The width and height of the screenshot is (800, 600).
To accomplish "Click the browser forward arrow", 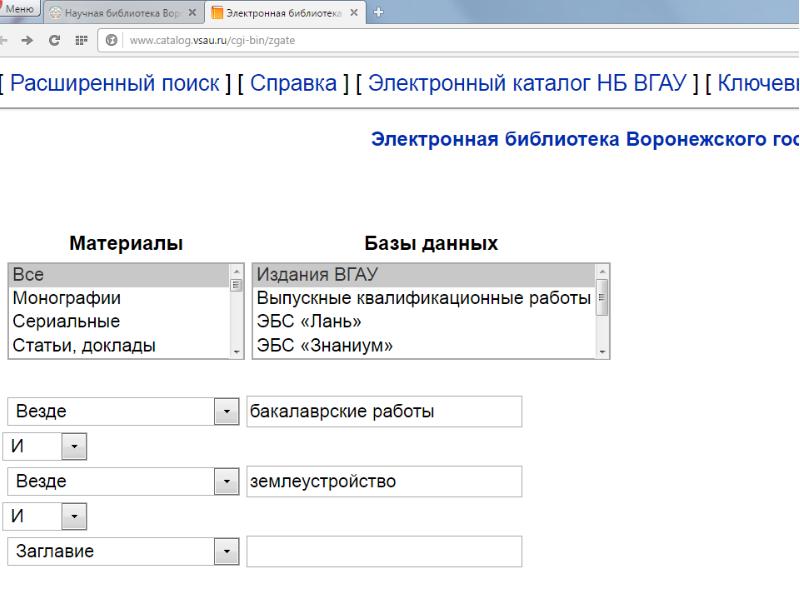I will click(27, 40).
